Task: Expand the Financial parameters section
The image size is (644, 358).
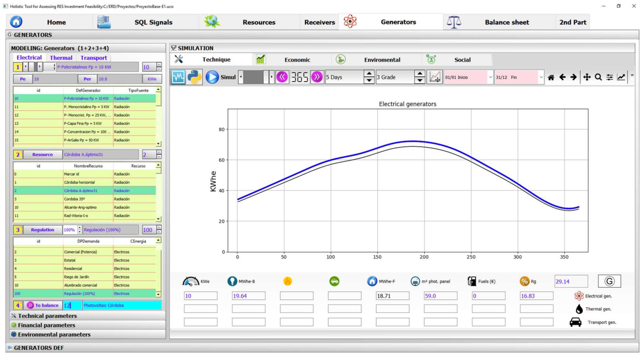Action: click(x=46, y=325)
